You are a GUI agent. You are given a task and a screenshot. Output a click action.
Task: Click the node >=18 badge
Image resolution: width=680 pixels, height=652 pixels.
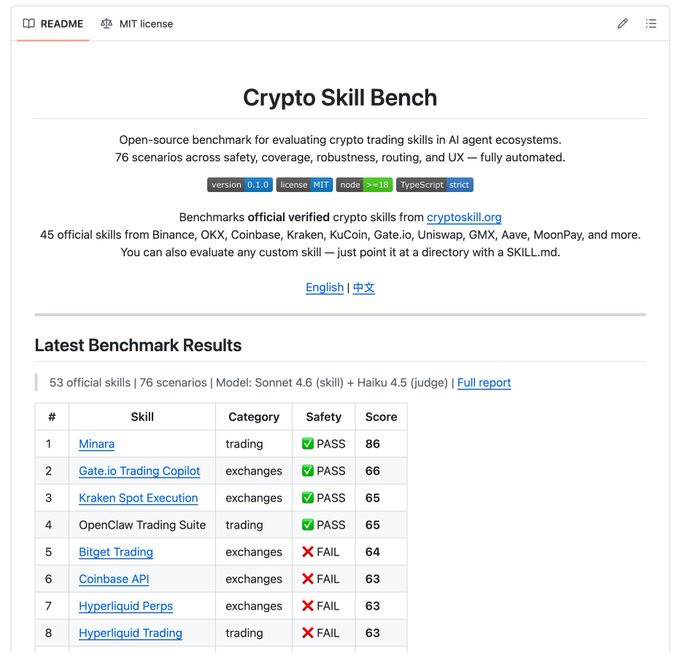pyautogui.click(x=364, y=185)
